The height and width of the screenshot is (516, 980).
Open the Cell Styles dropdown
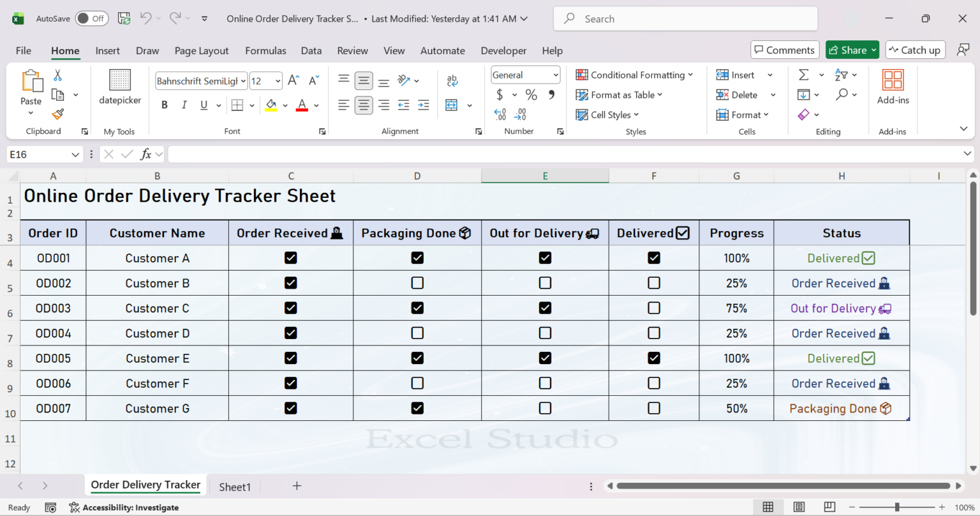click(607, 115)
